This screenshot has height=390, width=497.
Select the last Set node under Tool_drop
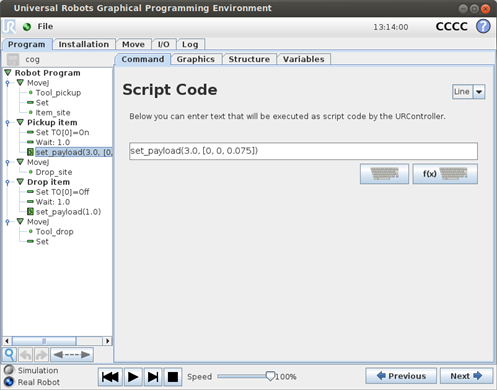42,241
